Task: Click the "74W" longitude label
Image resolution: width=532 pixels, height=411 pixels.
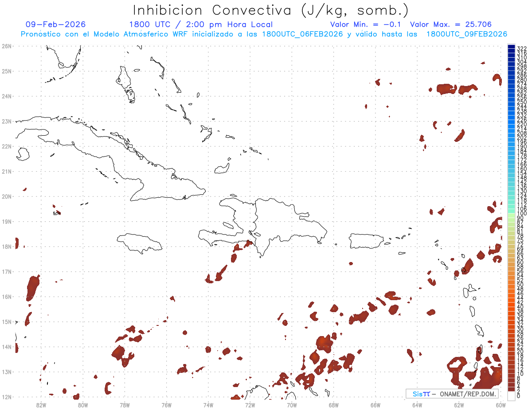Action: pyautogui.click(x=208, y=405)
